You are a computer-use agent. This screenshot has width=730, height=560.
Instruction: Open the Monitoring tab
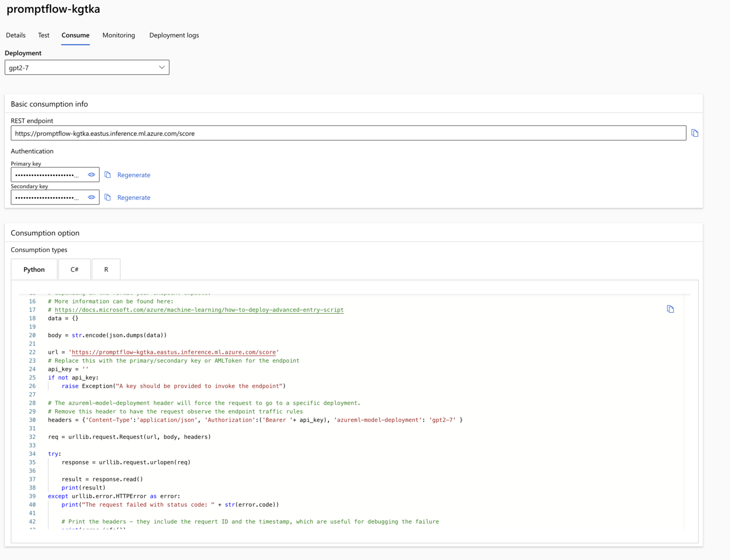(x=118, y=35)
